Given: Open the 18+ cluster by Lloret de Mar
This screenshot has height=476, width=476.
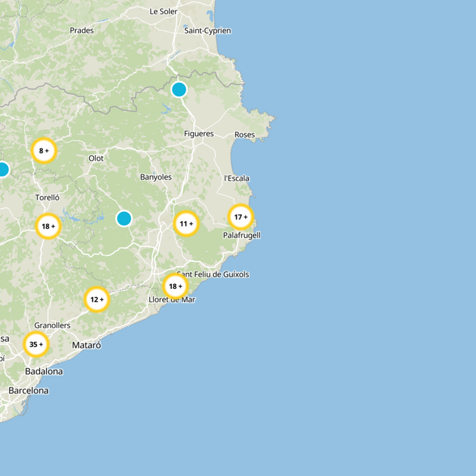Looking at the screenshot, I should [176, 286].
